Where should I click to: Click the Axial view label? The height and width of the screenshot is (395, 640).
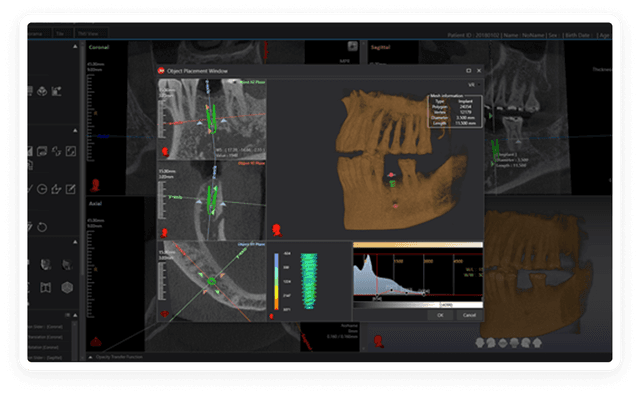click(x=95, y=203)
